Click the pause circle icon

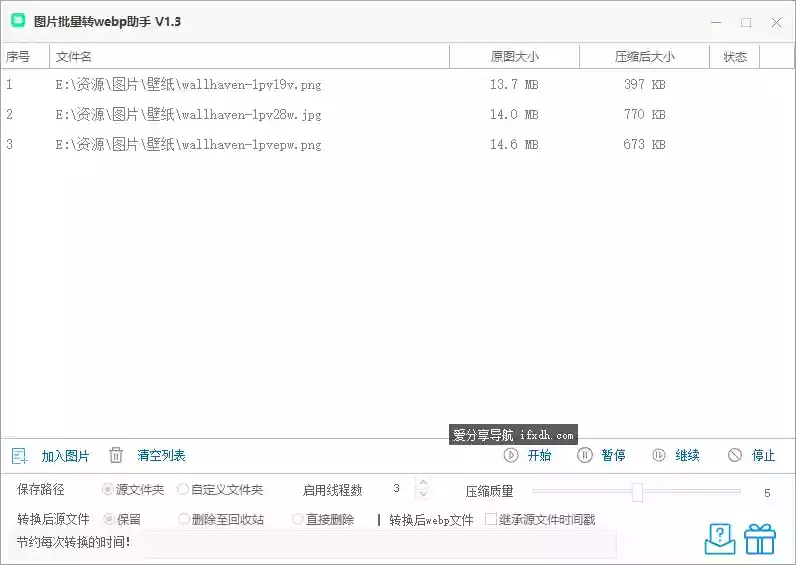[585, 455]
